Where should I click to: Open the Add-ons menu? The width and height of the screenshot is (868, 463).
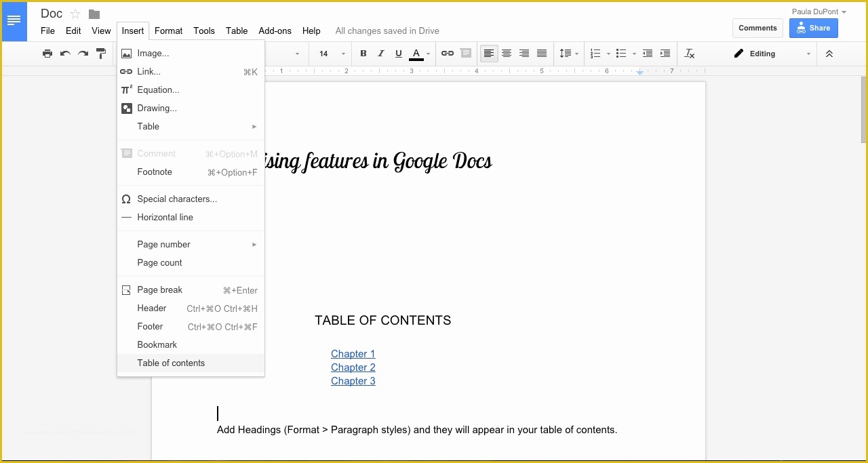[x=275, y=31]
